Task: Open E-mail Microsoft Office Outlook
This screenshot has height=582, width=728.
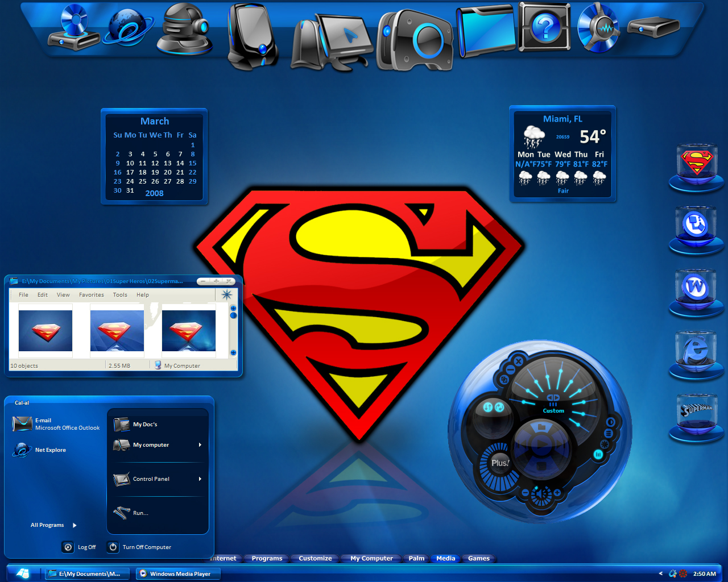Action: [x=56, y=424]
